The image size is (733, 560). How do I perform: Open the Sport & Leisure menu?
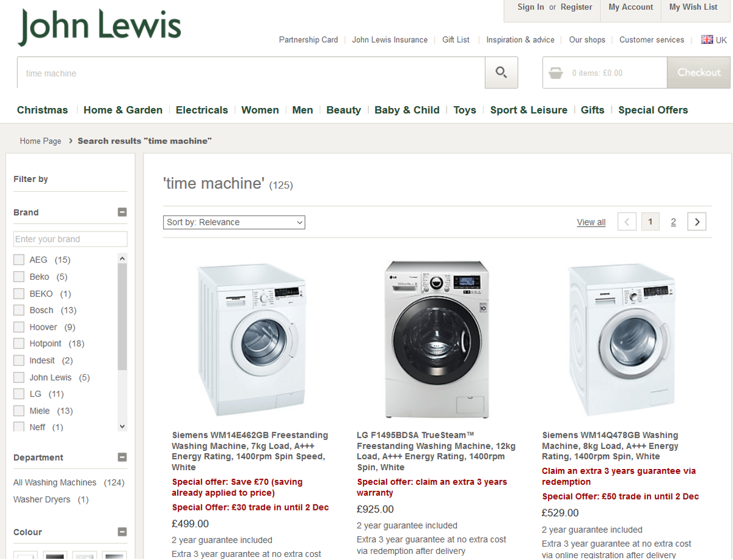pyautogui.click(x=528, y=110)
